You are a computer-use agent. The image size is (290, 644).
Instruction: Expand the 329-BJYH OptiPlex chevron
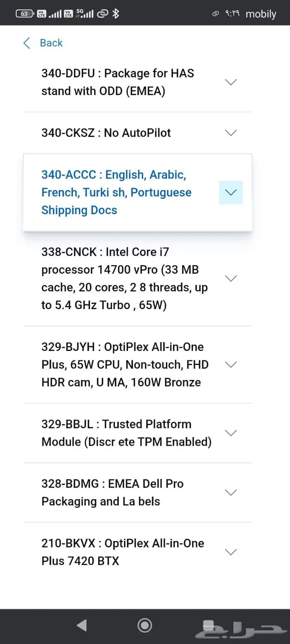(231, 364)
